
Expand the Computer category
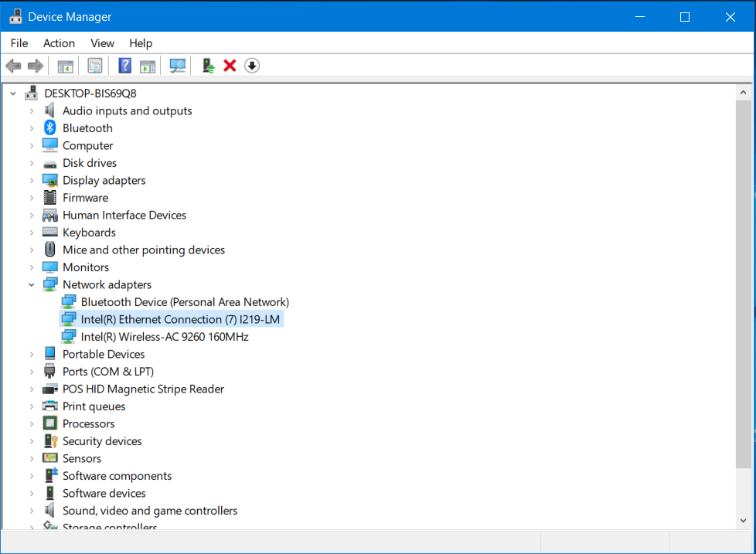pos(32,145)
